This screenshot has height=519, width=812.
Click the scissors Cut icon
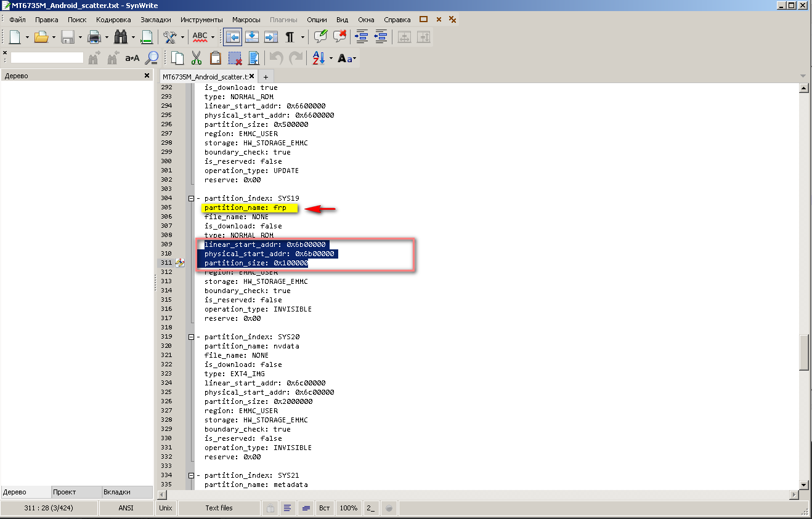pyautogui.click(x=197, y=58)
